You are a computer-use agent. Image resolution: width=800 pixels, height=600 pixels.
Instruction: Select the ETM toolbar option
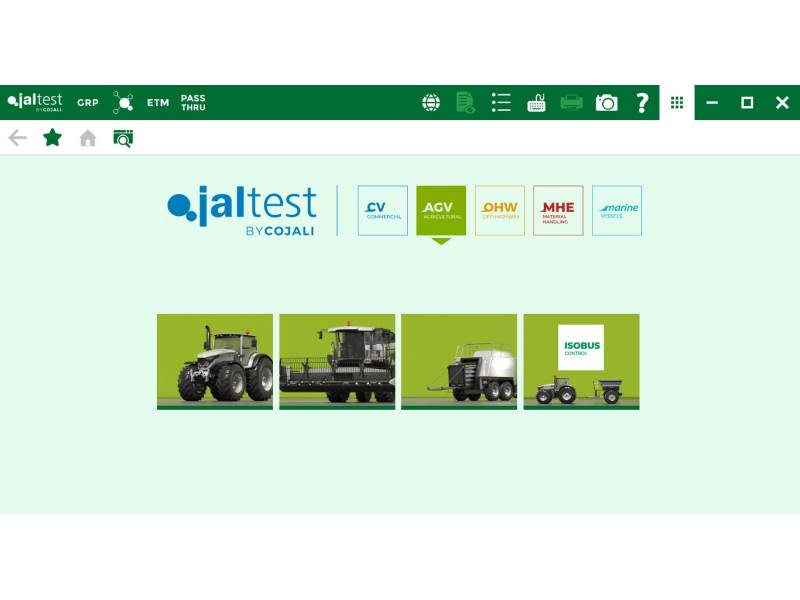point(156,101)
